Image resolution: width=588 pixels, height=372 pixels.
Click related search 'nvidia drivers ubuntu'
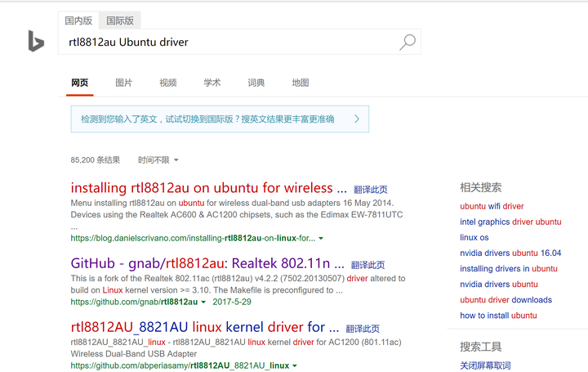[x=499, y=285]
